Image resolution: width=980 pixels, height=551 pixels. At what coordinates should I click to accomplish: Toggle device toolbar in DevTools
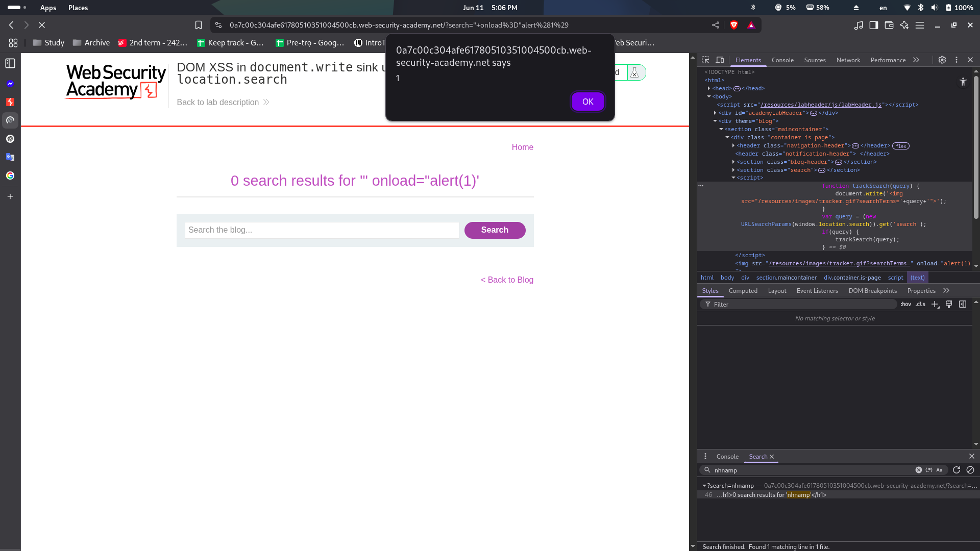click(x=720, y=60)
